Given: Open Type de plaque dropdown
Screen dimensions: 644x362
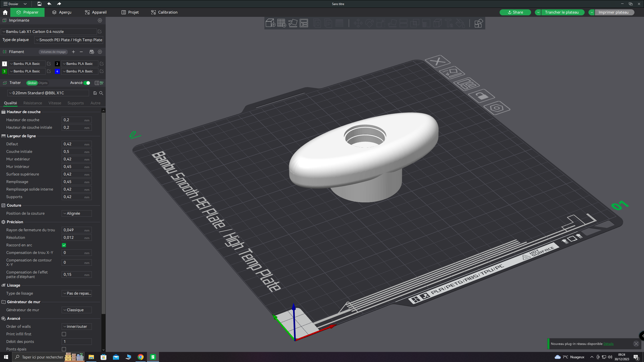Looking at the screenshot, I should click(69, 40).
